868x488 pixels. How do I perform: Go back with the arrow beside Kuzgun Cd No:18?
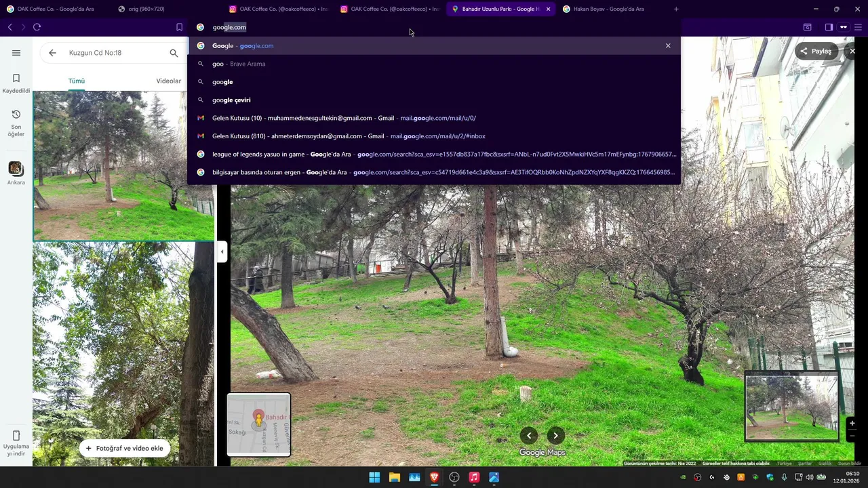[52, 53]
